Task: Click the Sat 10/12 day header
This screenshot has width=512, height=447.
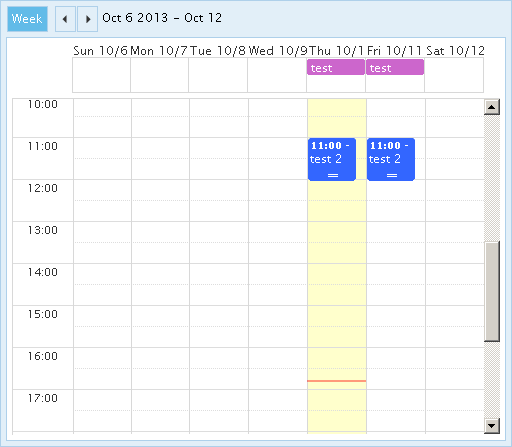Action: click(x=455, y=51)
